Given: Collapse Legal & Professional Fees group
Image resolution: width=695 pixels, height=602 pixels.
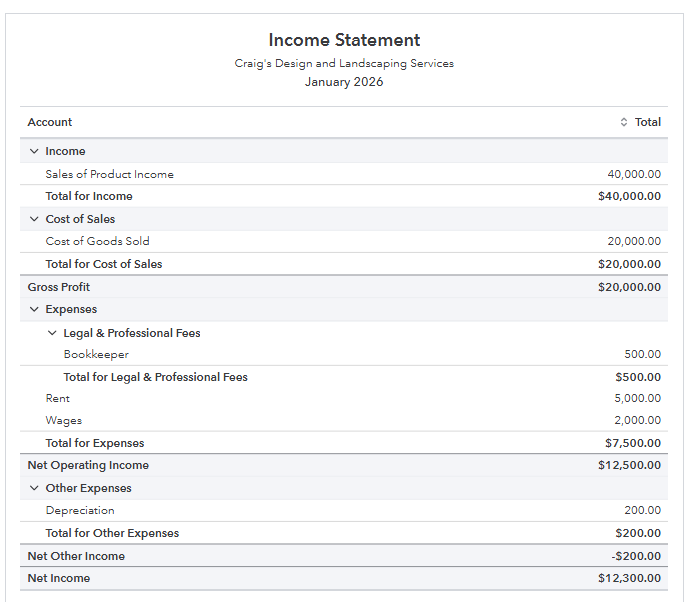Looking at the screenshot, I should tap(52, 333).
